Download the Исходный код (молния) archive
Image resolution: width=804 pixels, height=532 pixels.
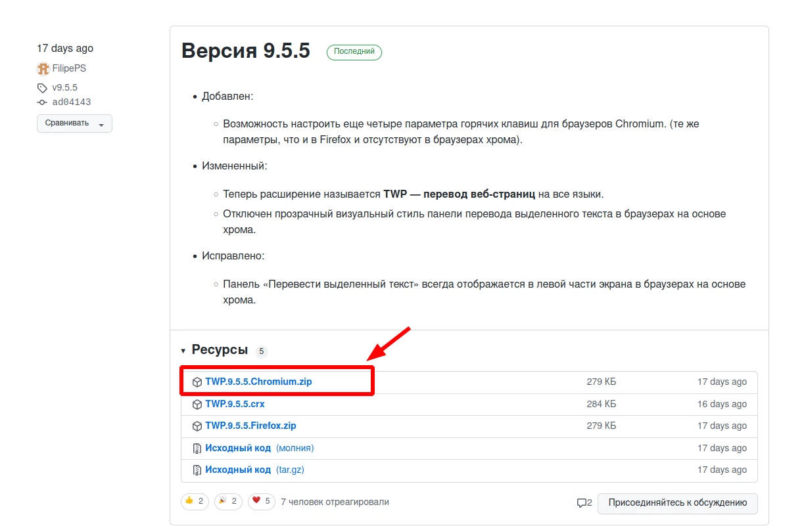238,448
